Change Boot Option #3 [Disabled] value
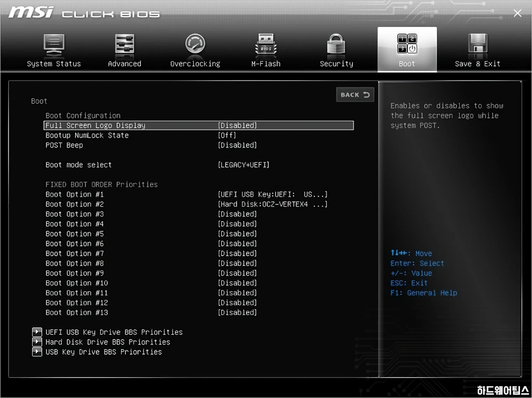 pyautogui.click(x=237, y=214)
